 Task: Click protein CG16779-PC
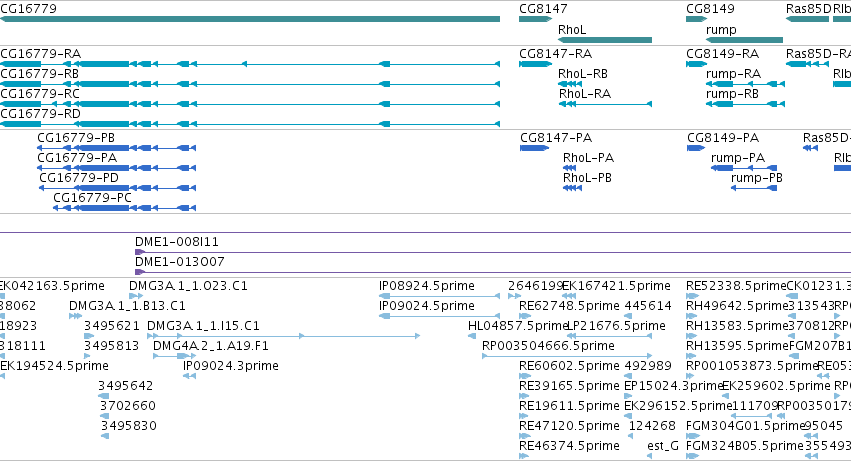click(124, 208)
